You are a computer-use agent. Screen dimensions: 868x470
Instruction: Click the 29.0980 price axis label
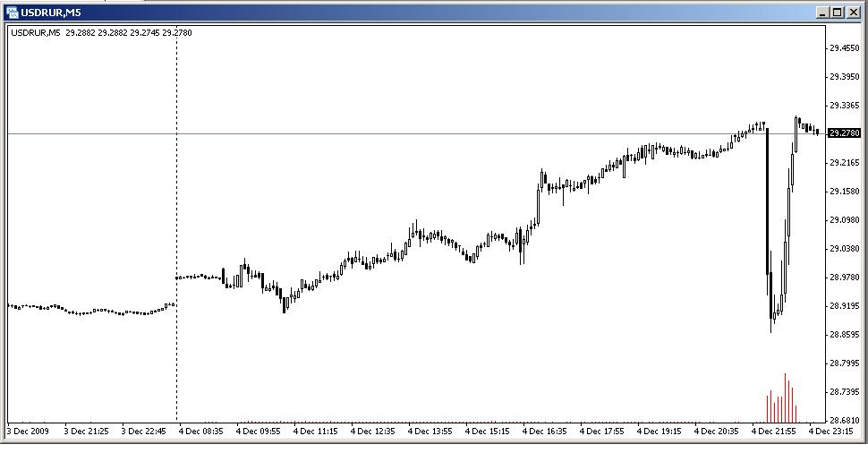(x=845, y=220)
